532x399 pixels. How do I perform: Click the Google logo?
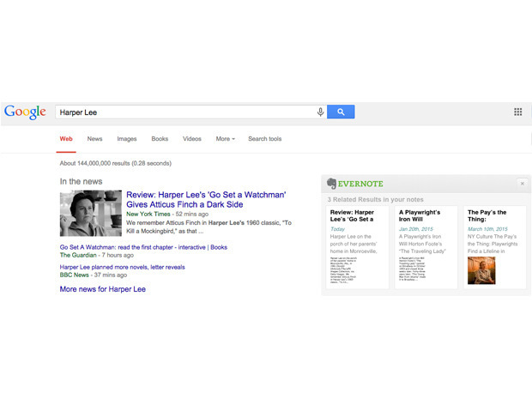(25, 112)
